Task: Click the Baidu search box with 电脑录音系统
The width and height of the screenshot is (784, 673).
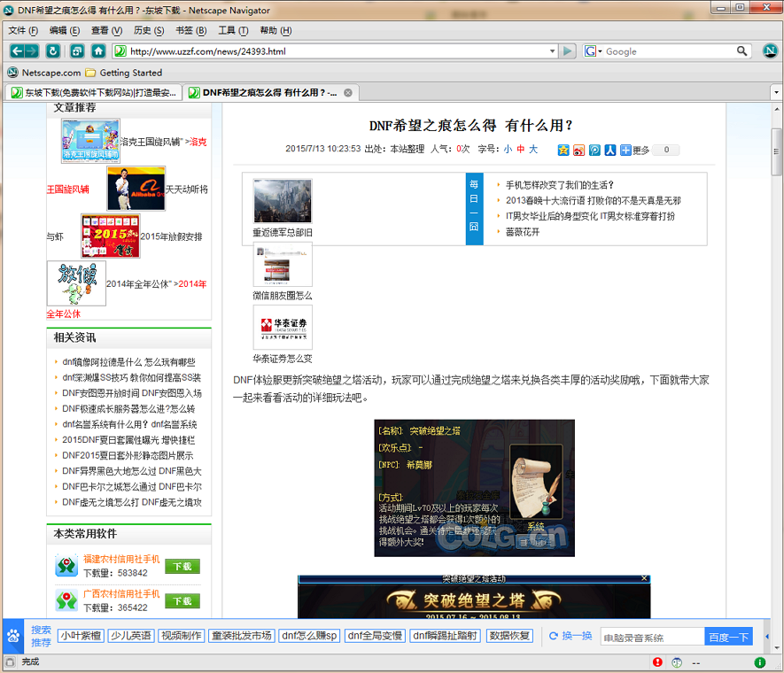Action: [652, 638]
